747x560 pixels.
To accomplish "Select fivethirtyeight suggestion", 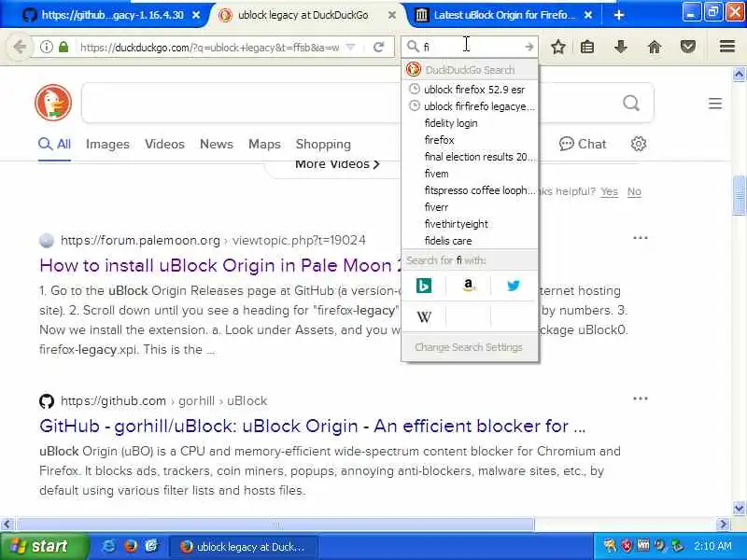I will [471, 224].
